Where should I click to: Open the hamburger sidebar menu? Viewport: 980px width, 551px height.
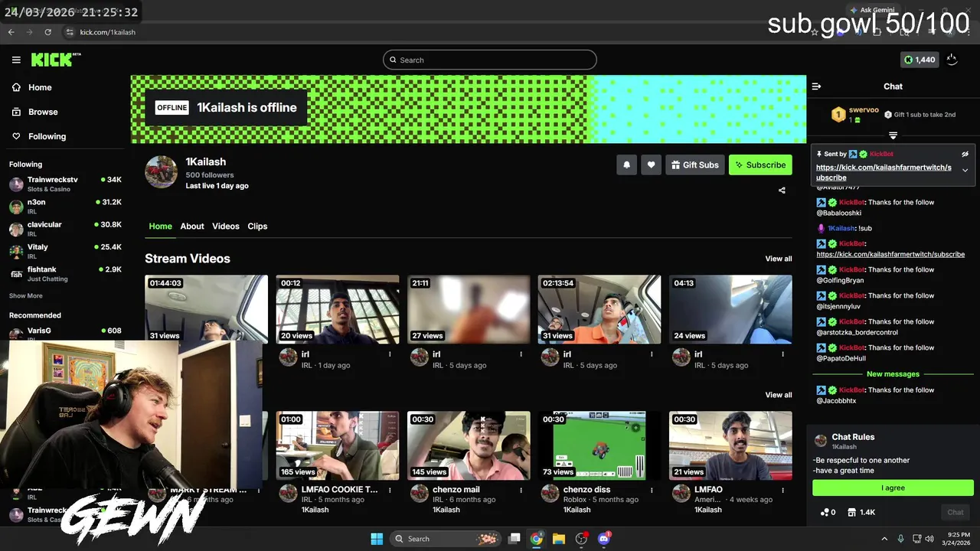click(x=16, y=60)
